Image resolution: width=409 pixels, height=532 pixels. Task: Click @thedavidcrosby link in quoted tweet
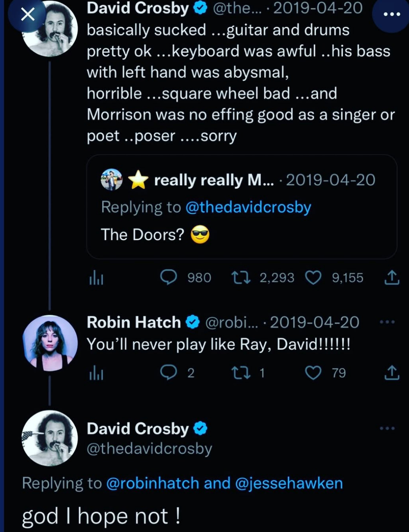pyautogui.click(x=248, y=207)
